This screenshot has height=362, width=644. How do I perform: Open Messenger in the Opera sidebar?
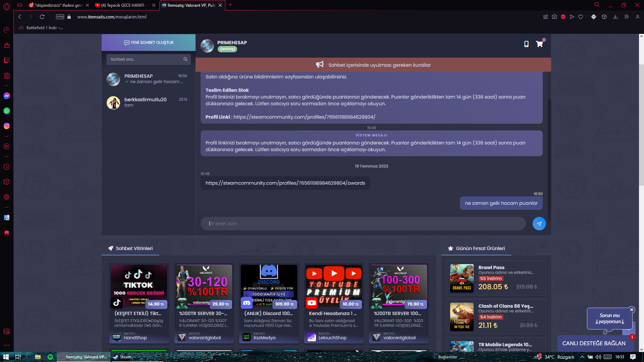(7, 96)
